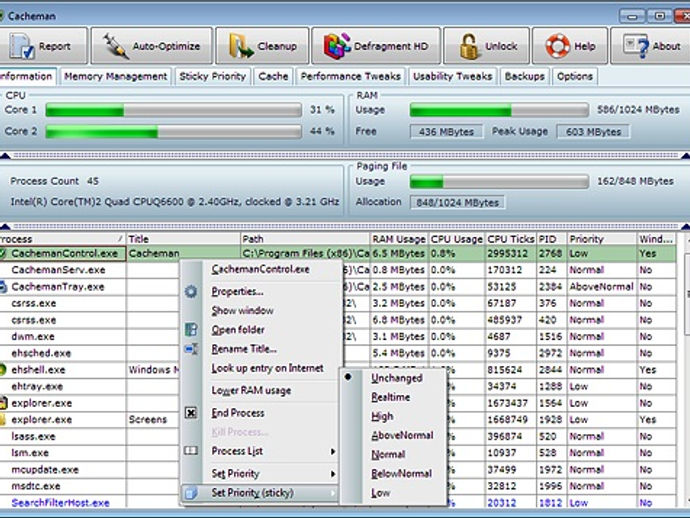
Task: Open the Cache tab
Action: (x=273, y=77)
